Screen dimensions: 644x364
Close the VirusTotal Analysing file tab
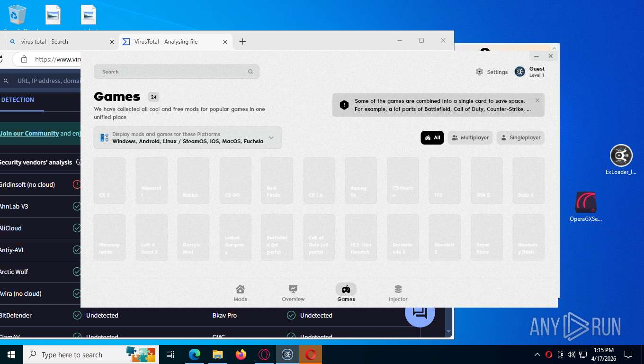click(225, 42)
